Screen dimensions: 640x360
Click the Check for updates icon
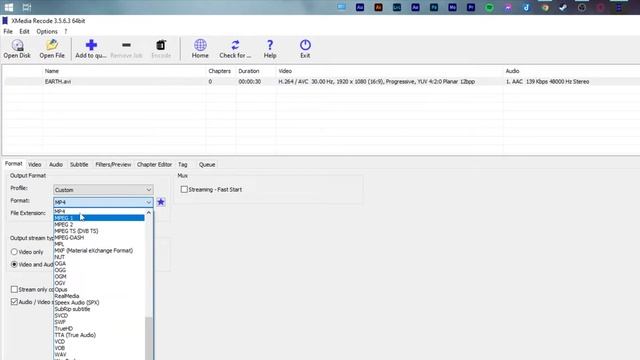(x=235, y=45)
